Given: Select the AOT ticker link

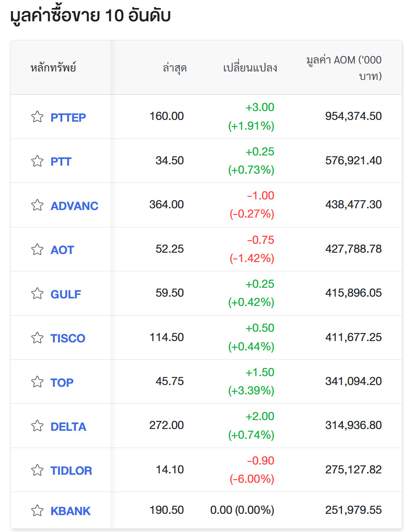Looking at the screenshot, I should [62, 250].
